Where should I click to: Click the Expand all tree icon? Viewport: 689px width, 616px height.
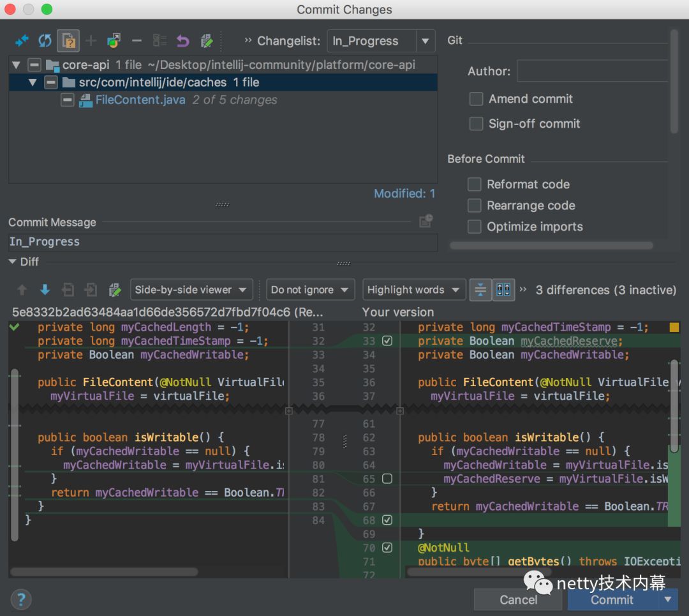point(159,41)
